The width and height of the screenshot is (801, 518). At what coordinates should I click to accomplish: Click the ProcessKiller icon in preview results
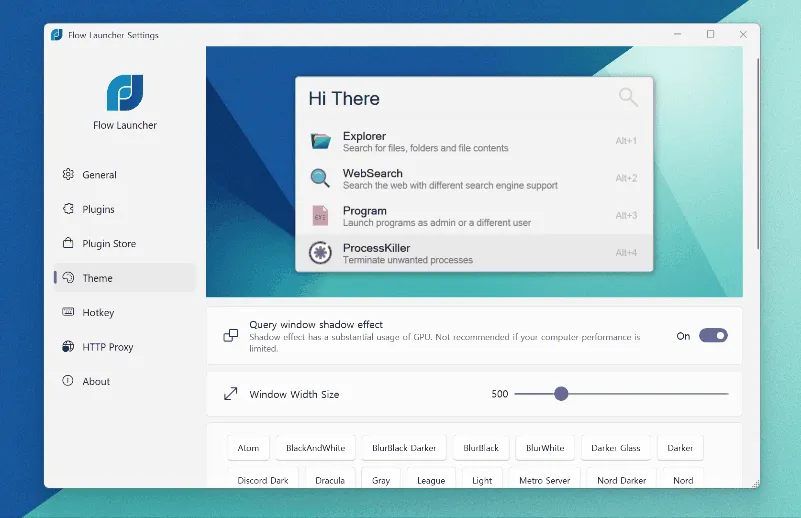coord(320,253)
